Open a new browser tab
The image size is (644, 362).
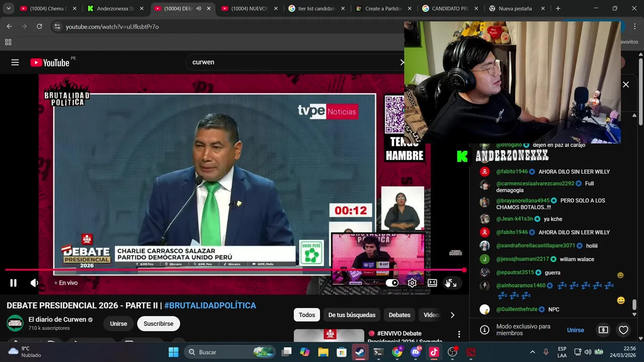(x=558, y=9)
